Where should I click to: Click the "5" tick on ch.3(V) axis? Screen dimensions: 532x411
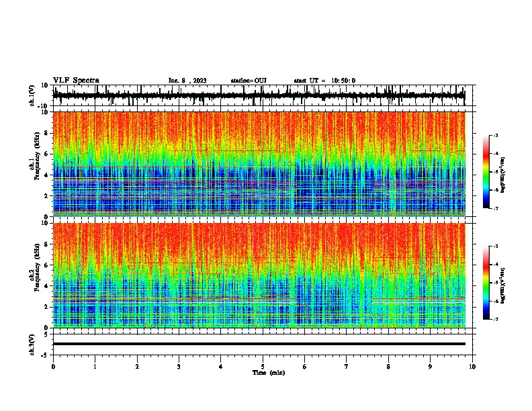[47, 334]
